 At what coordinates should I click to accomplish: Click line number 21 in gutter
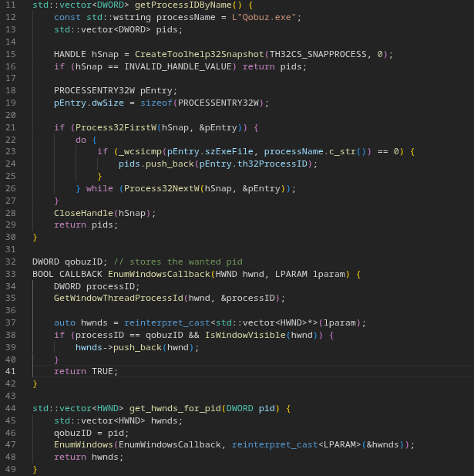click(x=11, y=127)
